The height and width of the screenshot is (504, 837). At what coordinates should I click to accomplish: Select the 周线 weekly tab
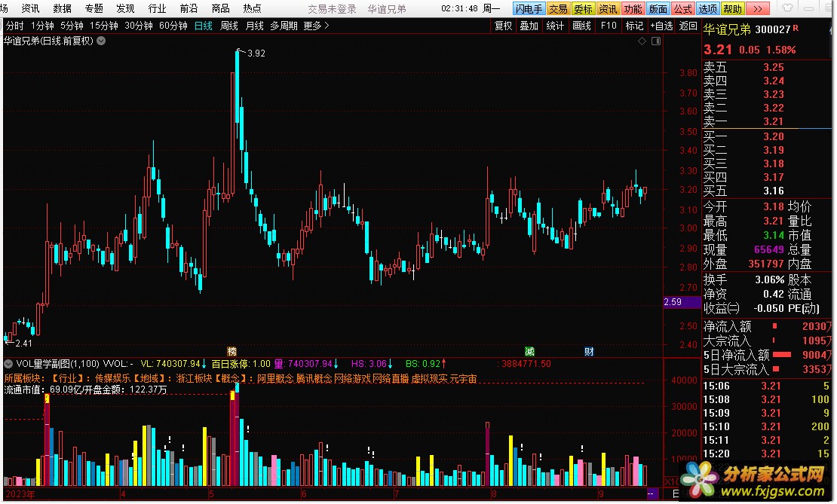pyautogui.click(x=229, y=26)
